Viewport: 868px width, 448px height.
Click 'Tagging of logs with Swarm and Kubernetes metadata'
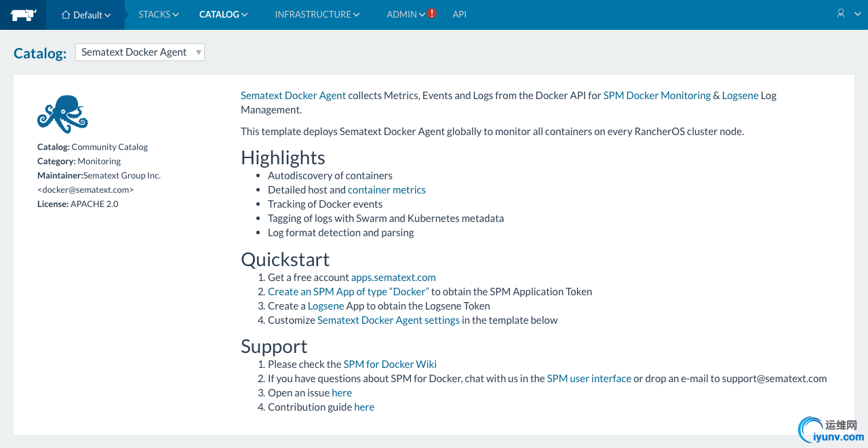386,219
